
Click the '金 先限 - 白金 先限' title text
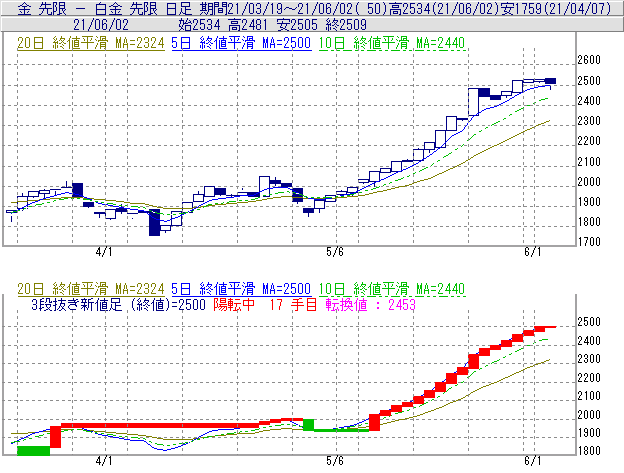[x=90, y=8]
